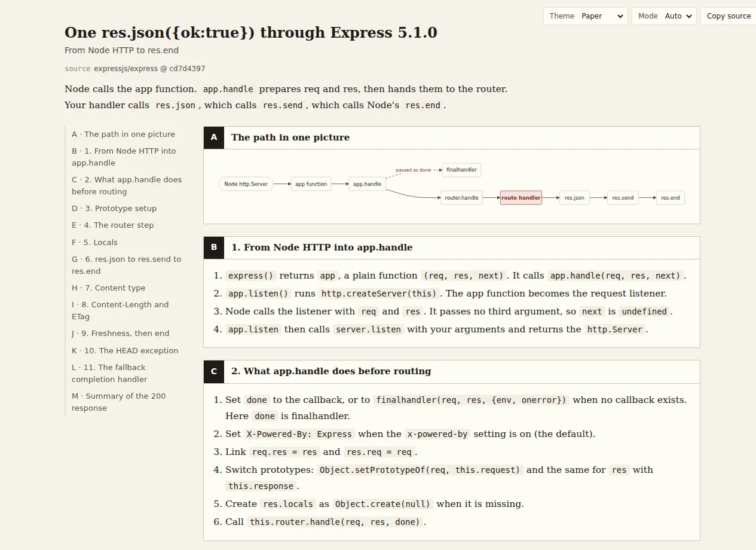Click the 'res.json' diagram node
The width and height of the screenshot is (756, 550).
click(574, 198)
